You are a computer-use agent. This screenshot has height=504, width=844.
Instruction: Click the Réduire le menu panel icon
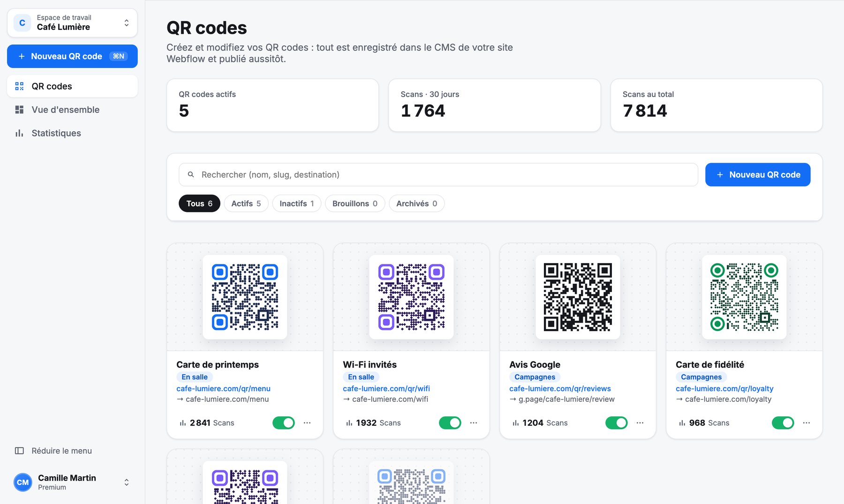coord(19,451)
